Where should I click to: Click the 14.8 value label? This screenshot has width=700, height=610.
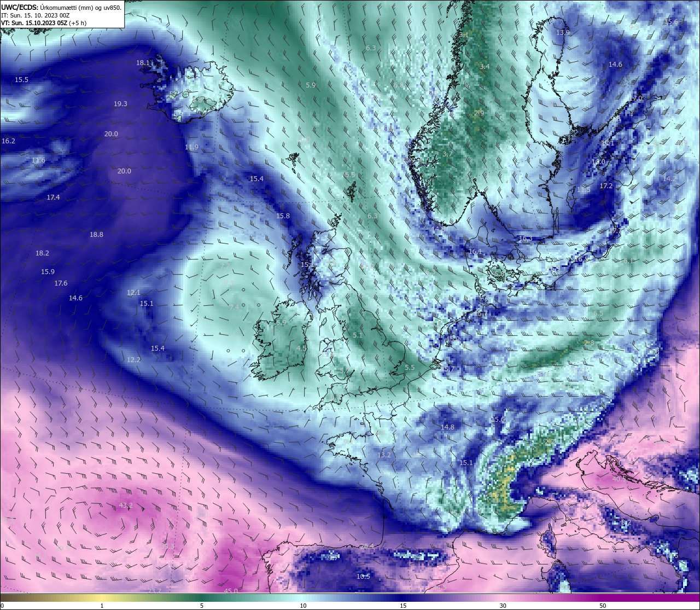(x=447, y=427)
